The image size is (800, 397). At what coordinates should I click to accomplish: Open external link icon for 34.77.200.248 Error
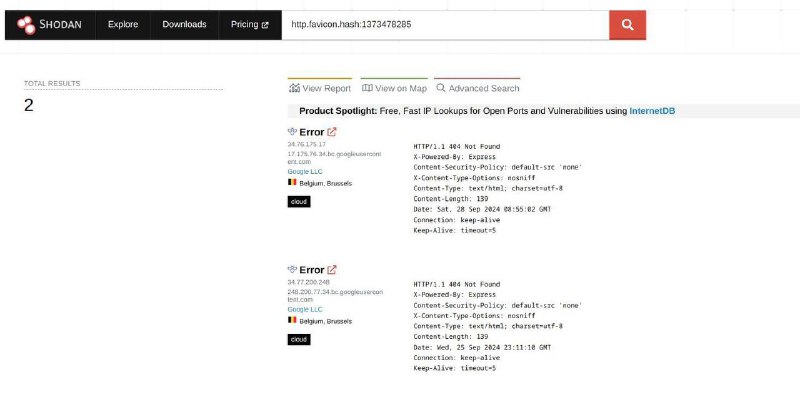pyautogui.click(x=332, y=269)
